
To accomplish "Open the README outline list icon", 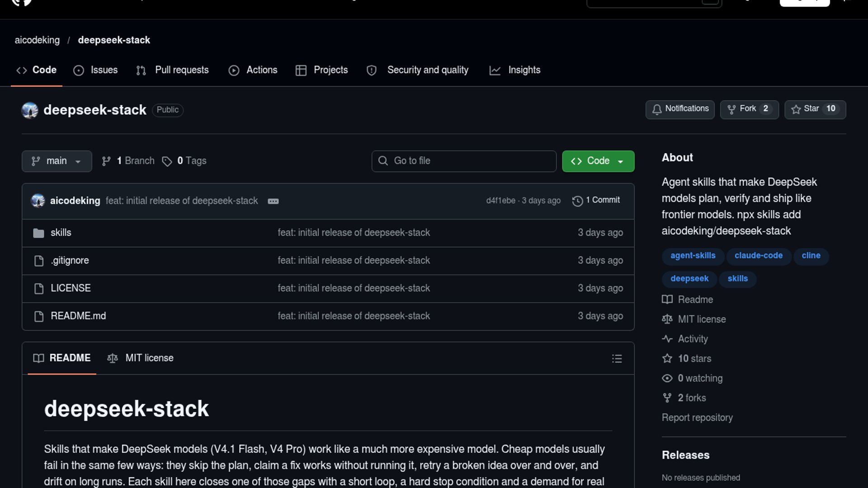I will (x=617, y=359).
